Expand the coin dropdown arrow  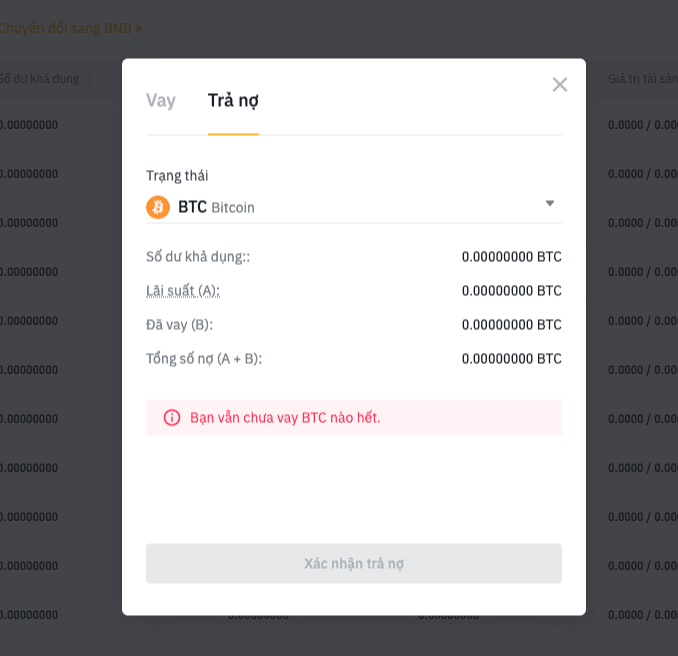coord(550,203)
